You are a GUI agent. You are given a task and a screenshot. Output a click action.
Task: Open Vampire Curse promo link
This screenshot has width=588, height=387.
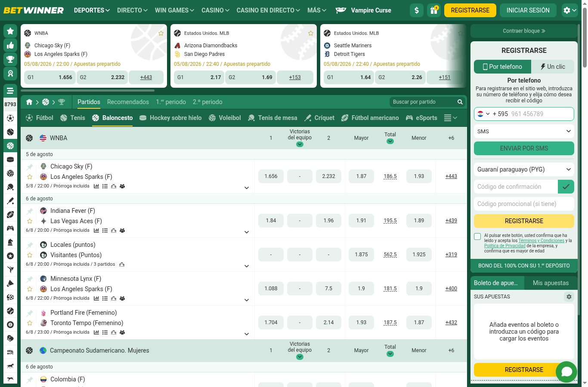(363, 10)
